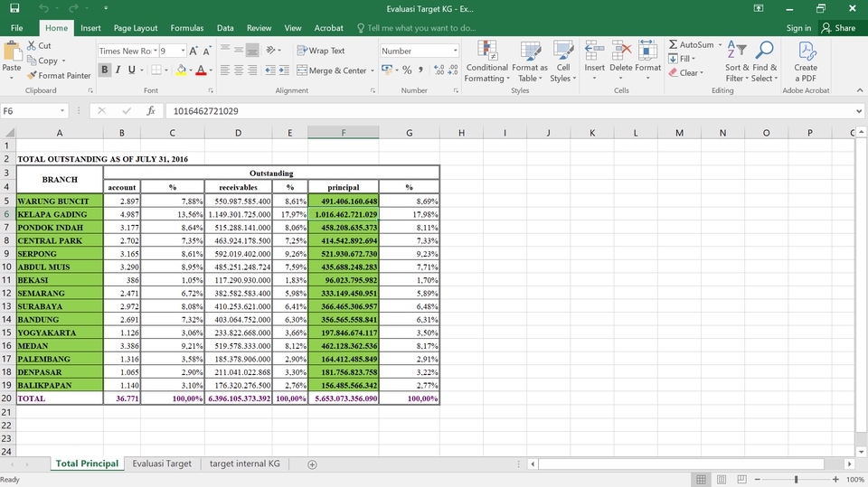Toggle middle vertical alignment
This screenshot has width=868, height=487.
pos(239,51)
